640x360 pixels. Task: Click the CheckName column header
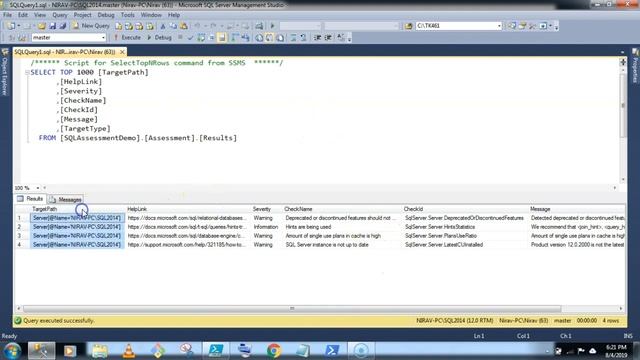point(342,209)
